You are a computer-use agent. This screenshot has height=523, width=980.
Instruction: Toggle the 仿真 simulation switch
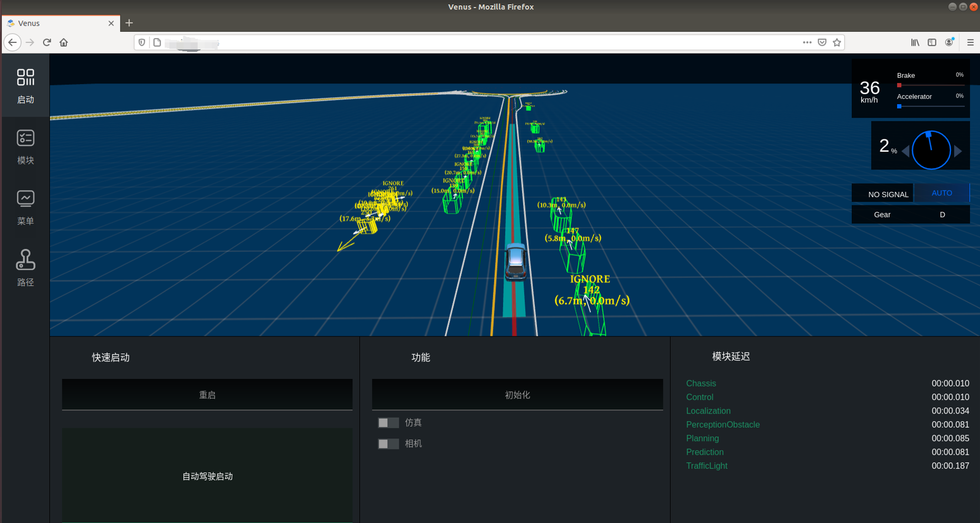pos(388,422)
